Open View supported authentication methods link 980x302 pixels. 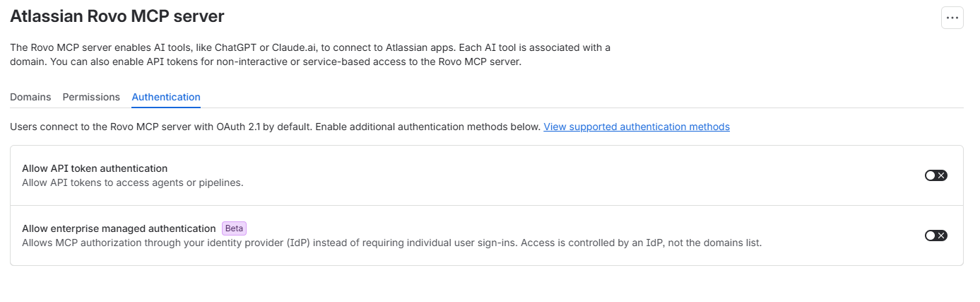(x=637, y=127)
